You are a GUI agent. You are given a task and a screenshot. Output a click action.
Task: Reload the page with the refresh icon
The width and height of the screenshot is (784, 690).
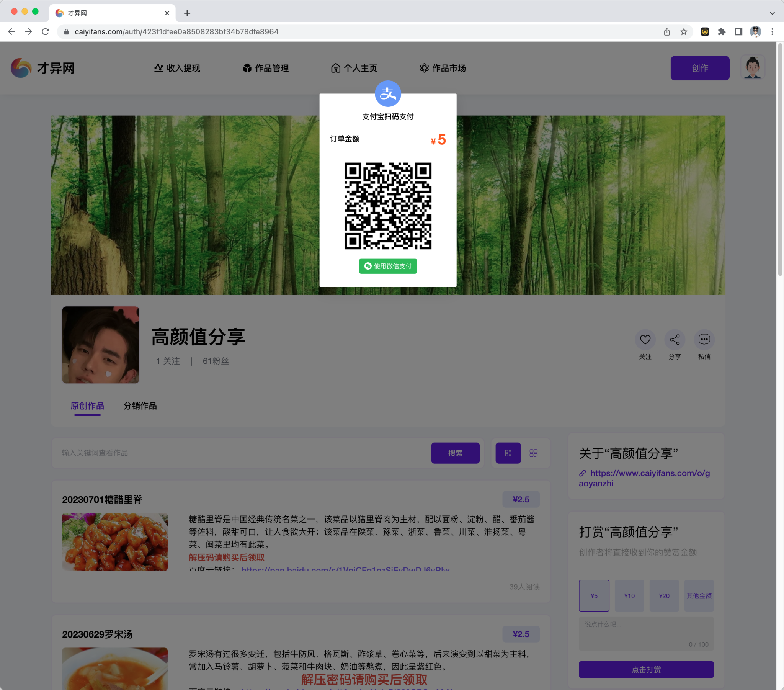click(x=45, y=31)
